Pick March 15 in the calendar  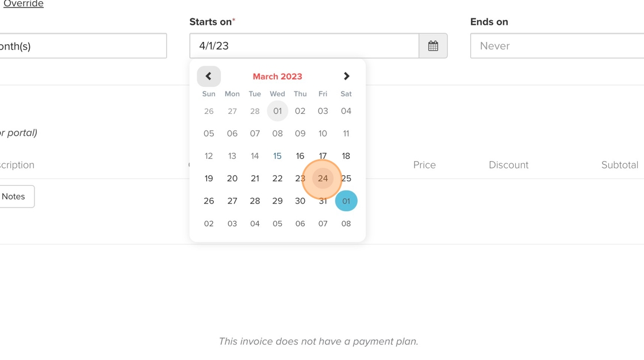[x=277, y=156]
